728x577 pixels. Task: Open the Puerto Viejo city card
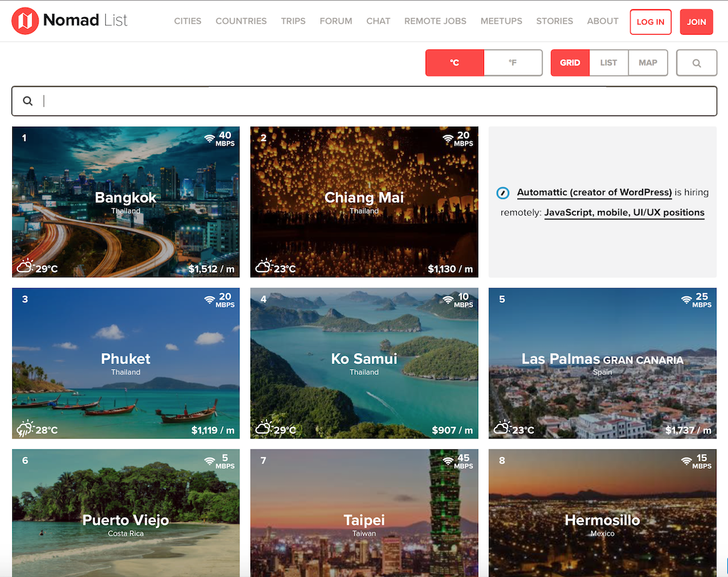point(126,513)
